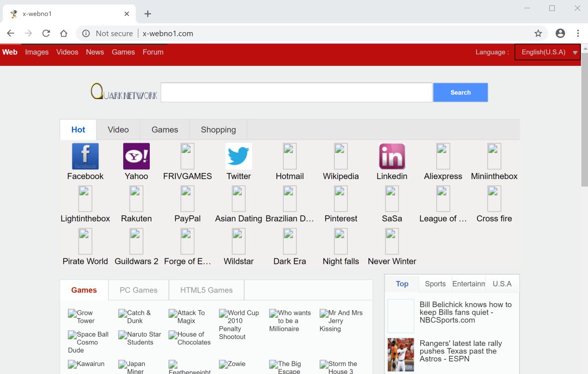Viewport: 588px width, 374px height.
Task: Switch to the Shopping tab
Action: [x=218, y=130]
